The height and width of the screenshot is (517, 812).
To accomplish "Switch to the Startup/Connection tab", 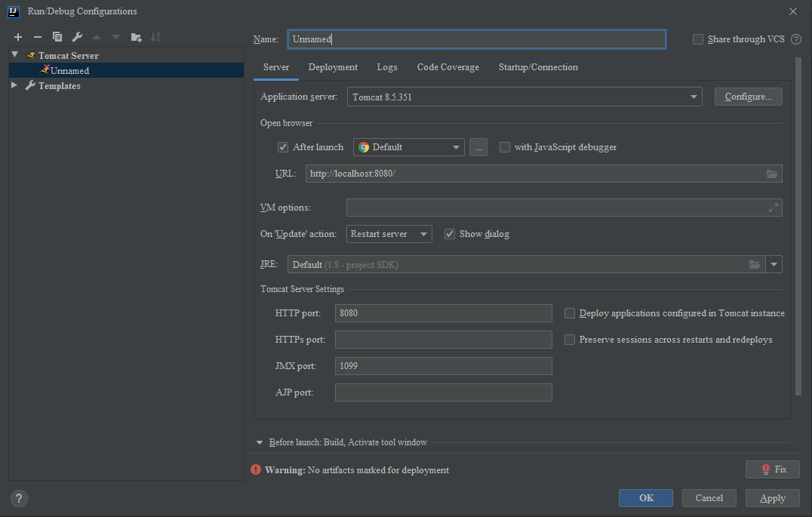I will (538, 67).
